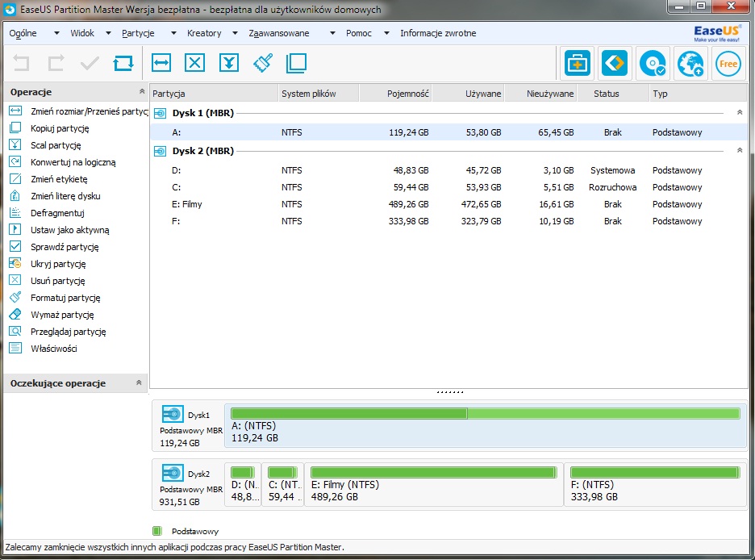This screenshot has width=755, height=560.
Task: Open the Ogólne menu dropdown arrow
Action: click(56, 33)
